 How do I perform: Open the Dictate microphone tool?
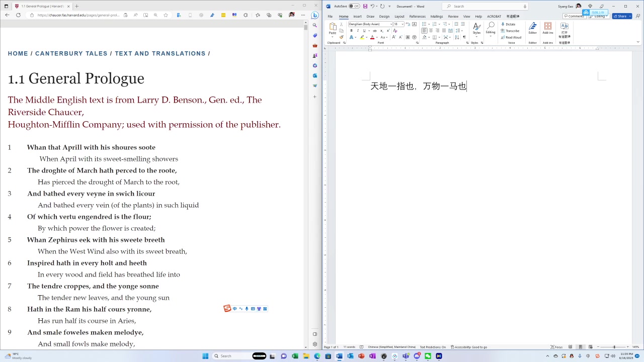tap(508, 24)
